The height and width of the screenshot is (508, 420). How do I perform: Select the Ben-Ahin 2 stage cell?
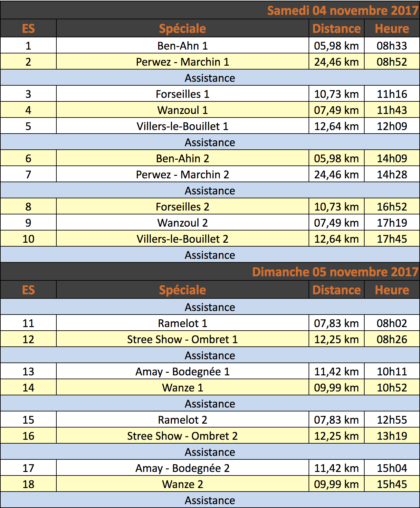pyautogui.click(x=182, y=158)
